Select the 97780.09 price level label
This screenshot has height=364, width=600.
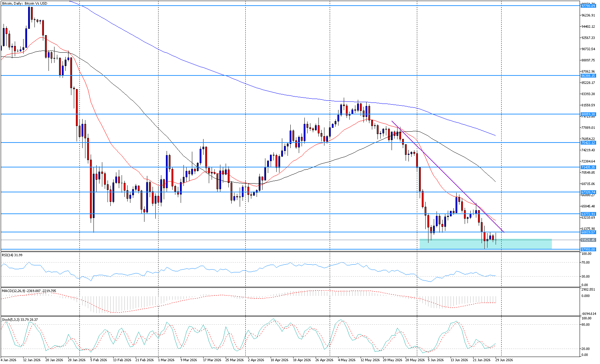[x=588, y=6]
